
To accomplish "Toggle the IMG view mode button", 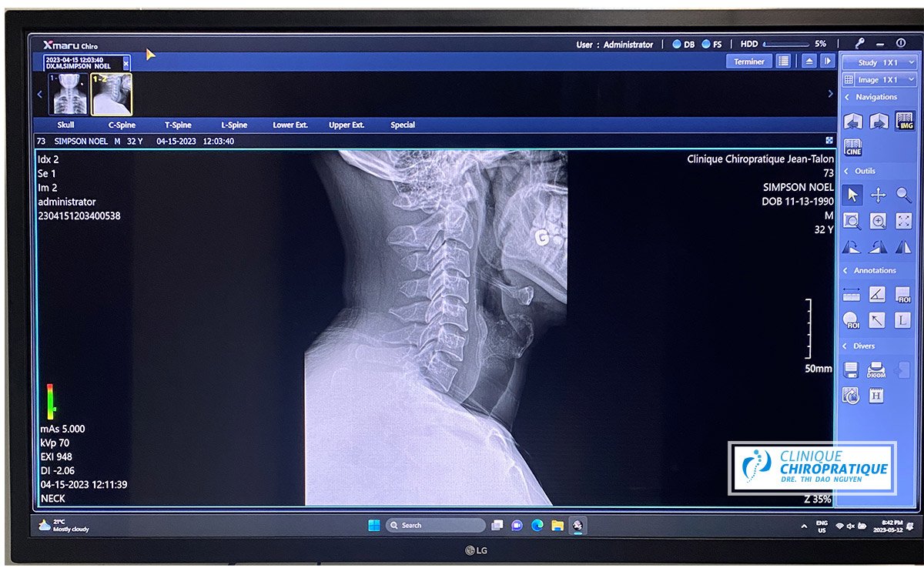I will coord(904,122).
